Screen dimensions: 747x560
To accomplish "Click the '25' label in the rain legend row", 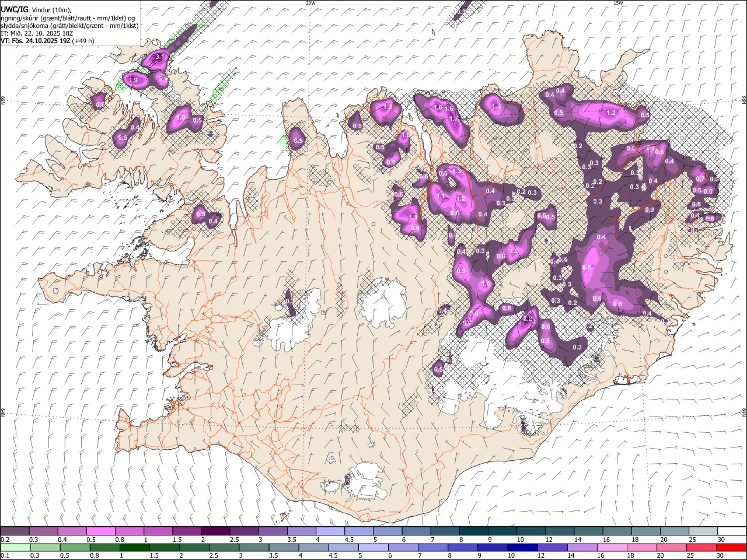I will pyautogui.click(x=692, y=556).
